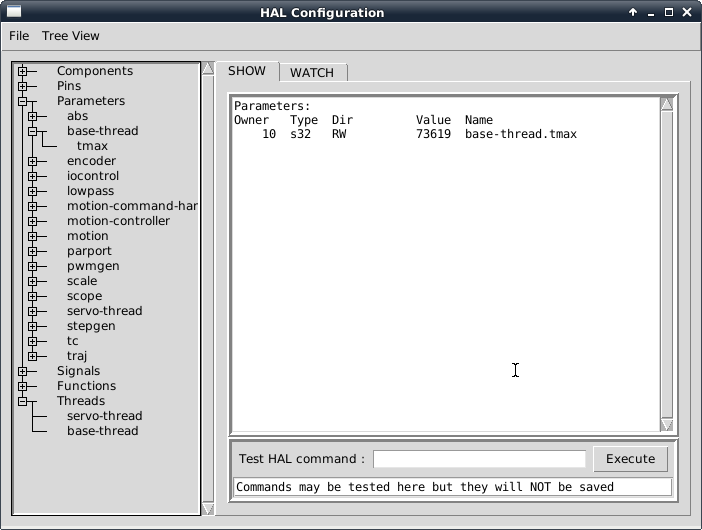Select servo-thread under Threads

coord(105,416)
